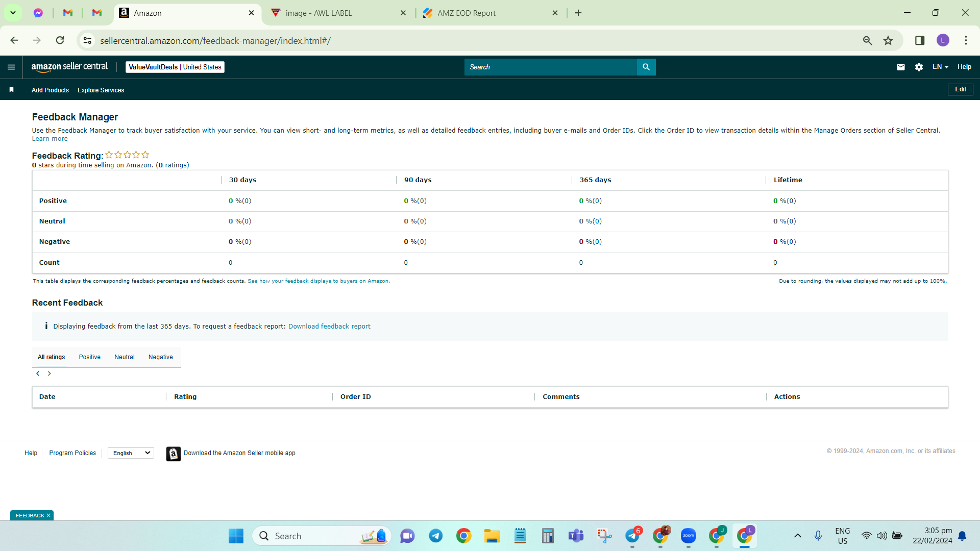980x551 pixels.
Task: Click the Amazon Seller Central logo
Action: click(x=69, y=67)
